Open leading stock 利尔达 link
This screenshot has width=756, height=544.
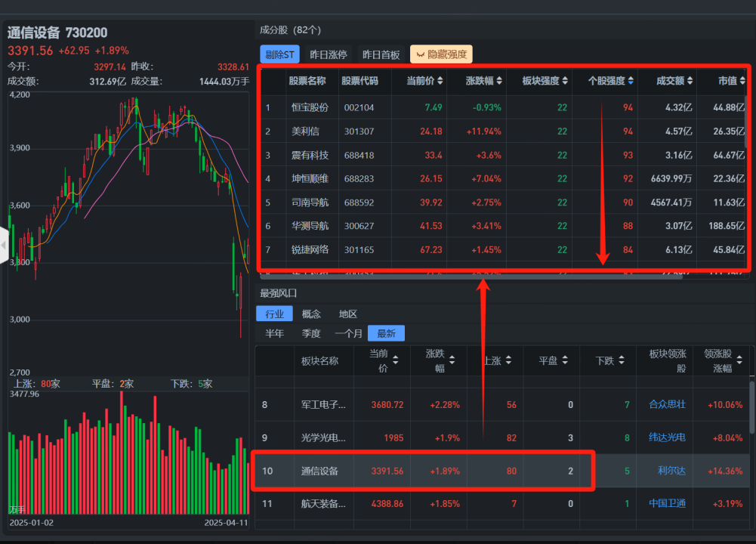pyautogui.click(x=671, y=471)
